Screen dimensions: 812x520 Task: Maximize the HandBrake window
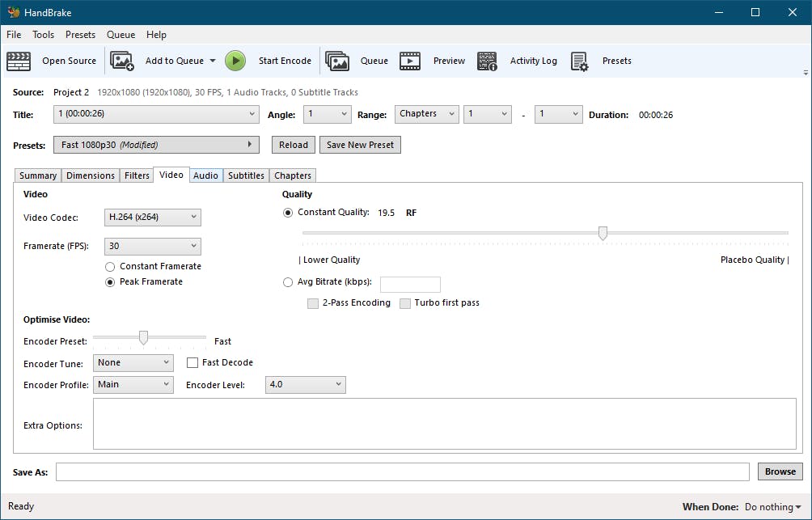[755, 12]
